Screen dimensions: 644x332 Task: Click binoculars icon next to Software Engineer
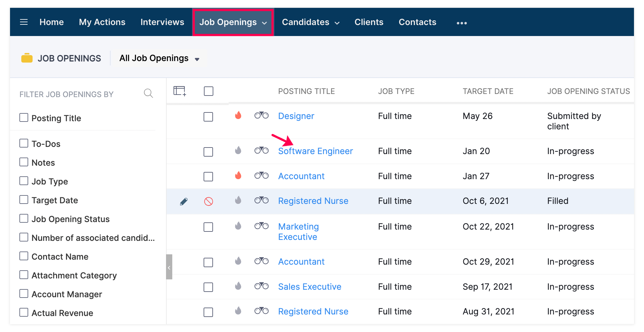point(261,150)
